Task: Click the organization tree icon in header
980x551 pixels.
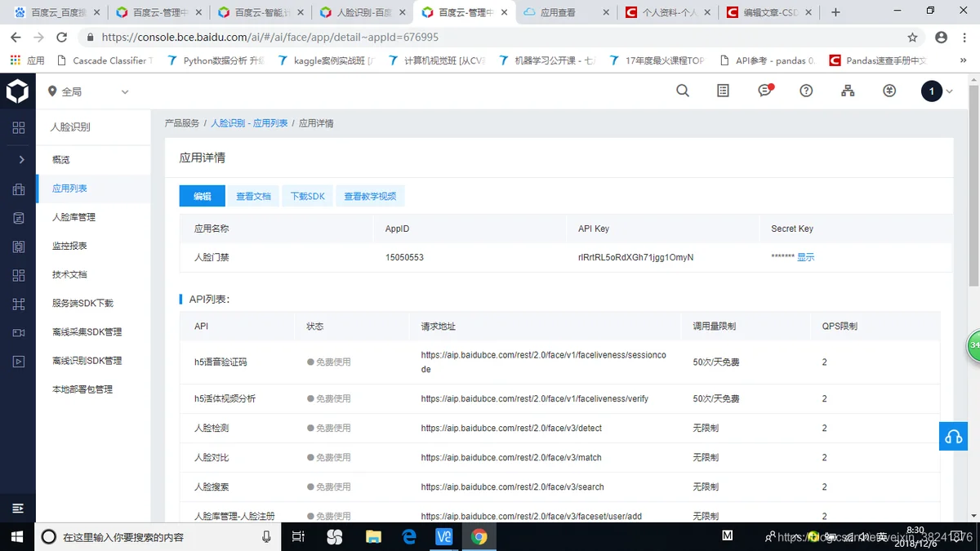Action: (x=848, y=91)
